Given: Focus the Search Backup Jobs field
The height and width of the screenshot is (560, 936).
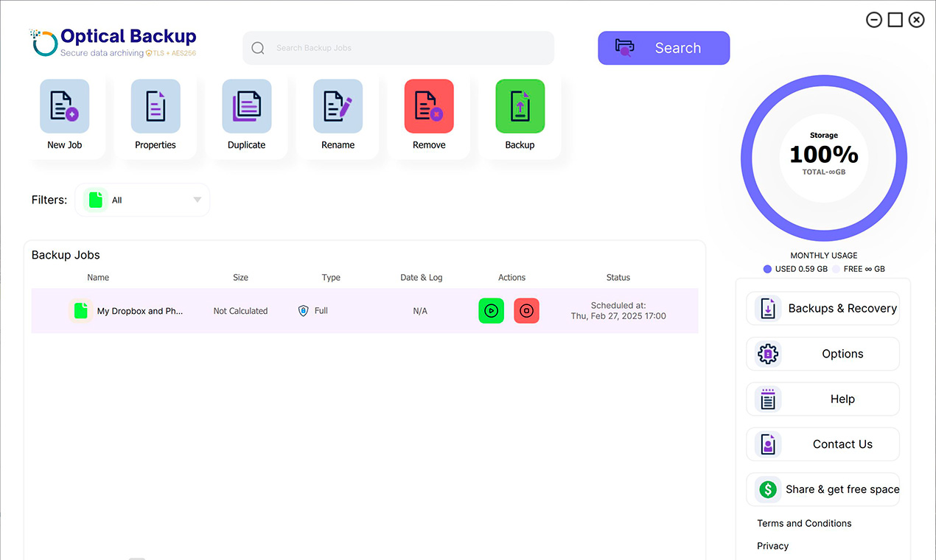Looking at the screenshot, I should point(399,48).
